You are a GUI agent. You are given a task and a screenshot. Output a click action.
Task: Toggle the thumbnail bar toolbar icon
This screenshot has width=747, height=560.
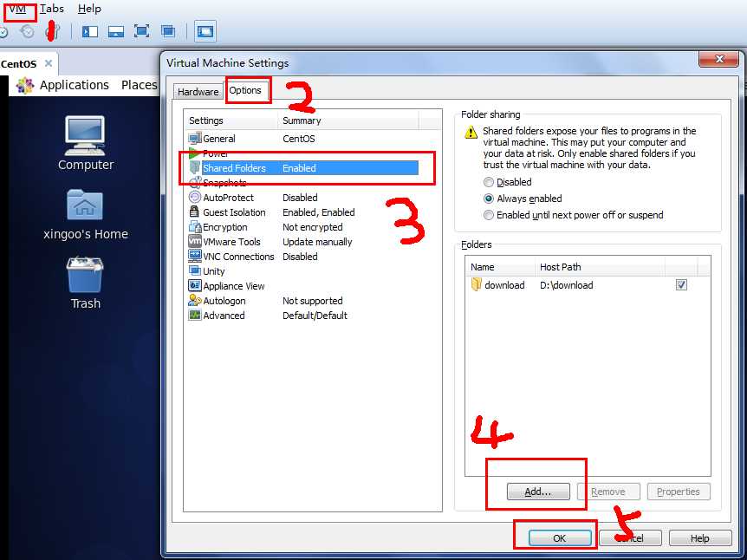coord(116,31)
